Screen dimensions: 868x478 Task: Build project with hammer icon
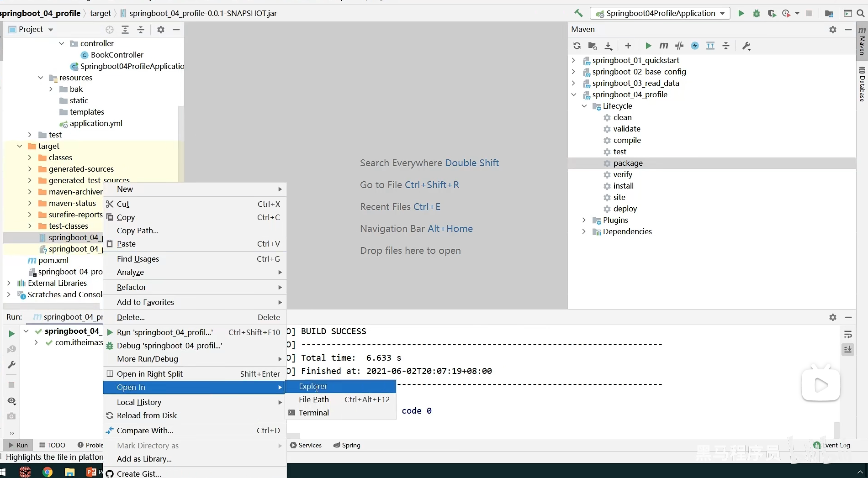coord(578,13)
